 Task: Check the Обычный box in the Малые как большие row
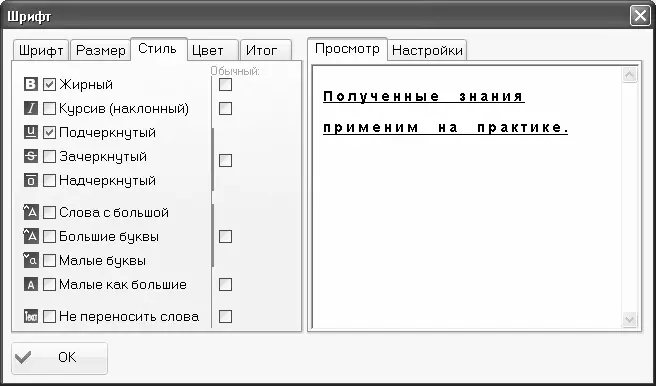(x=226, y=285)
